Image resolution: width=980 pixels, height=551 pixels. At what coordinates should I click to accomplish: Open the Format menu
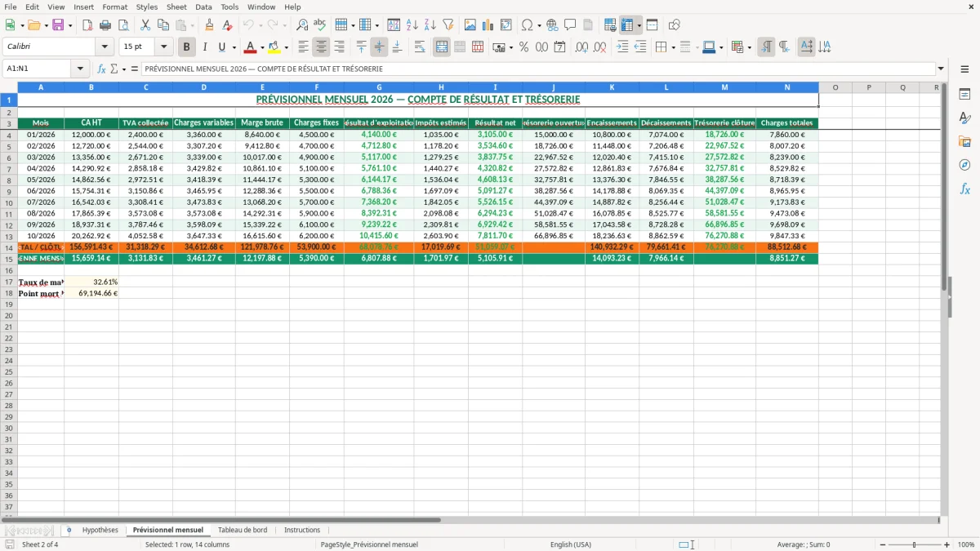click(x=114, y=7)
